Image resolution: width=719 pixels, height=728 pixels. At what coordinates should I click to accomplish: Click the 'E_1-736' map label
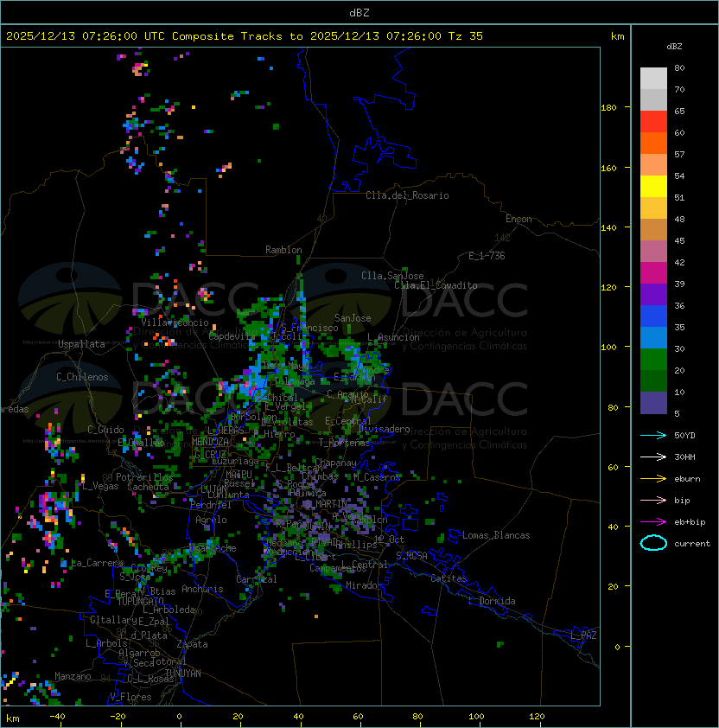[487, 256]
